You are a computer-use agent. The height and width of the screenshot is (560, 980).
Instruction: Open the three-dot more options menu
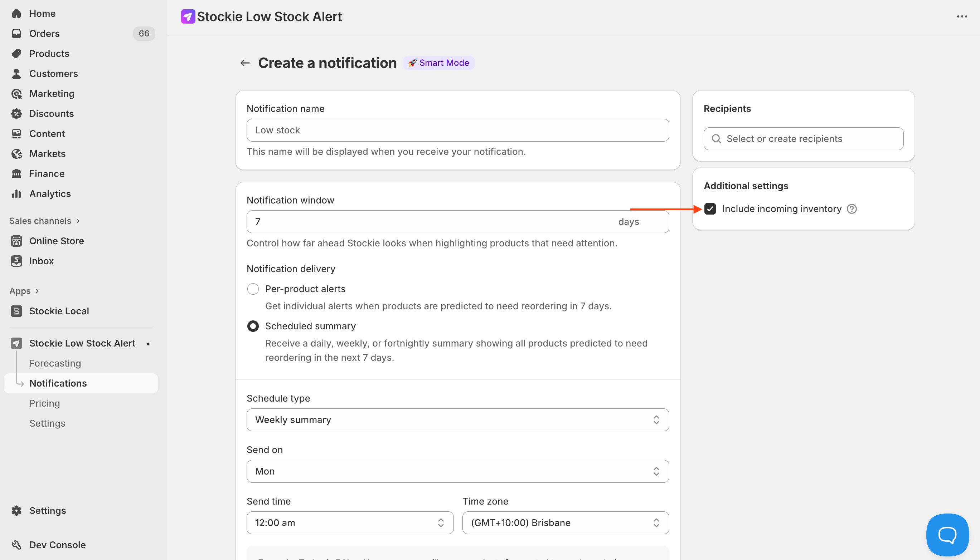pyautogui.click(x=961, y=16)
